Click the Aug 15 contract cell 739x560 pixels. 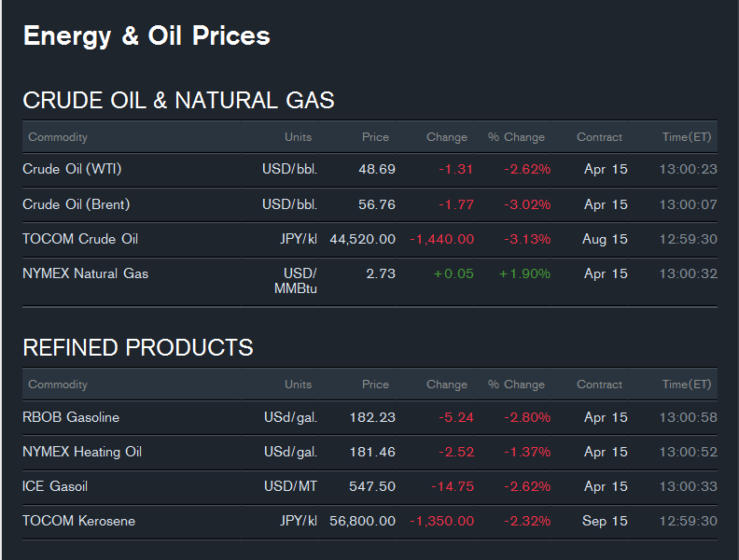(605, 240)
